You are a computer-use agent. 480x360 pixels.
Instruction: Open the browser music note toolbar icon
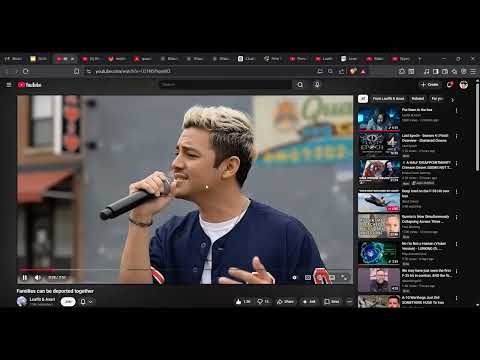pos(427,71)
